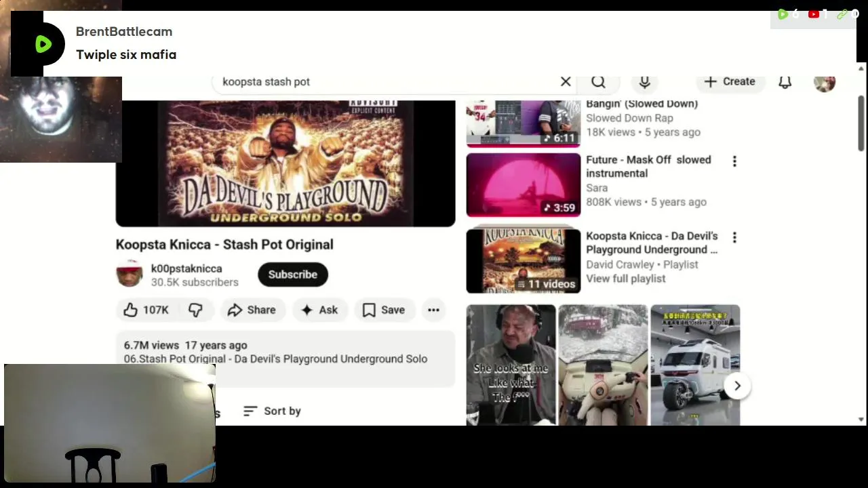Clear the search box with the X icon
Viewport: 868px width, 488px height.
(566, 81)
